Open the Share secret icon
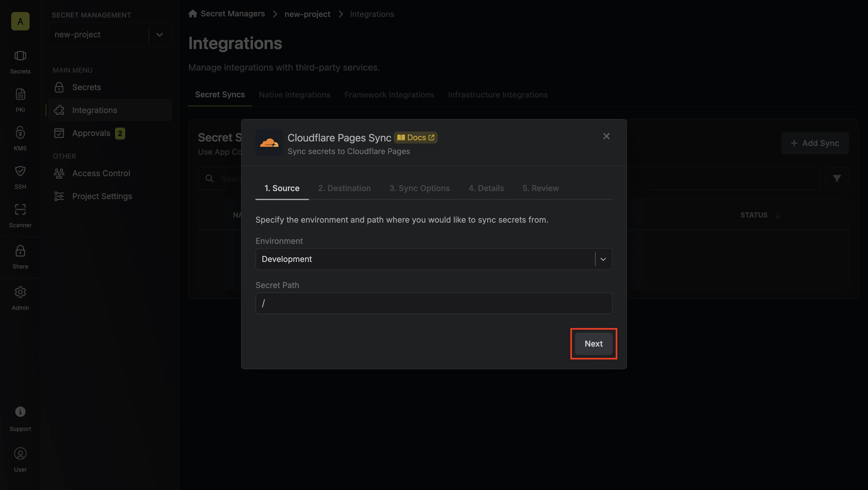This screenshot has height=490, width=868. pyautogui.click(x=20, y=257)
